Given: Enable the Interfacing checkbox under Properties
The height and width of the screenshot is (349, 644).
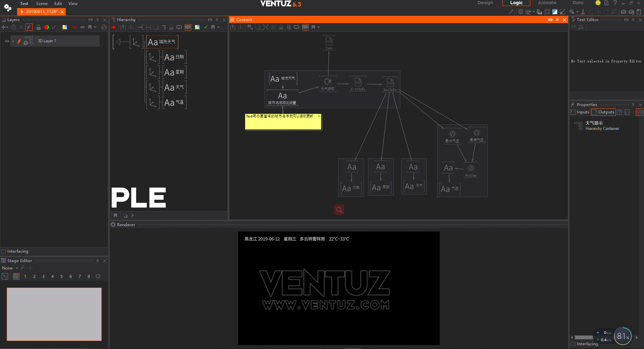Looking at the screenshot, I should pyautogui.click(x=573, y=344).
